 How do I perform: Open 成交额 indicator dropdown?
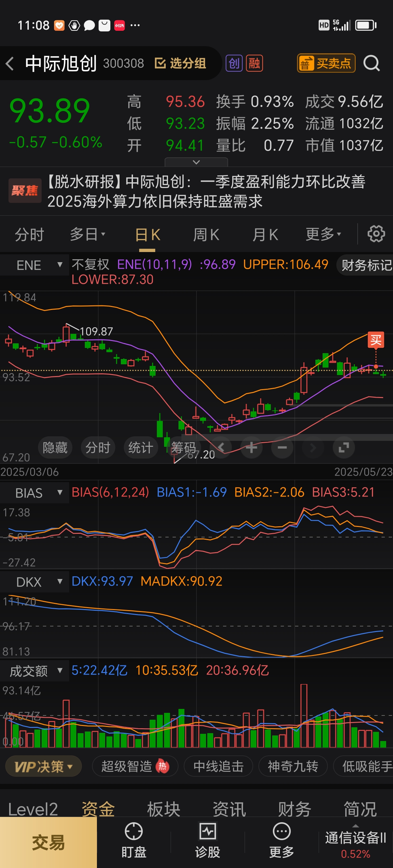tap(34, 671)
